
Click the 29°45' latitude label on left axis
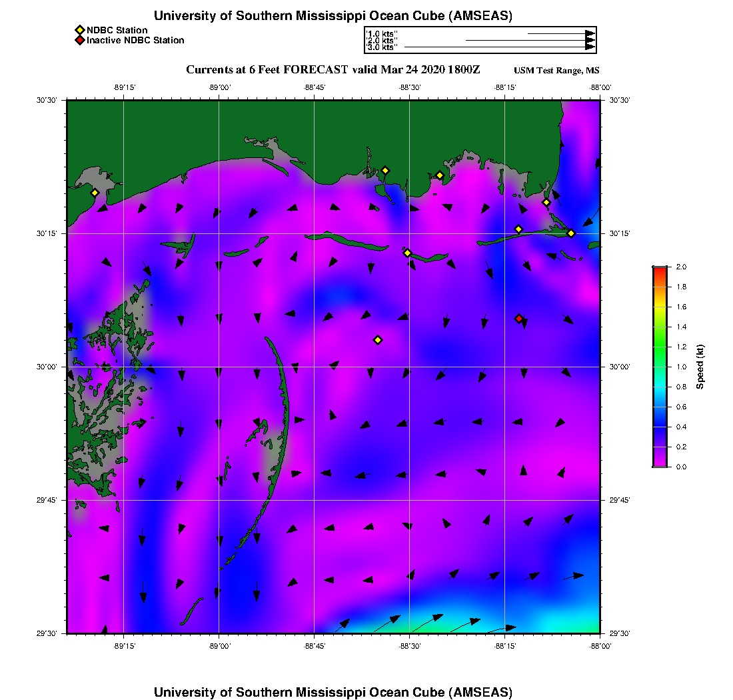pyautogui.click(x=51, y=500)
